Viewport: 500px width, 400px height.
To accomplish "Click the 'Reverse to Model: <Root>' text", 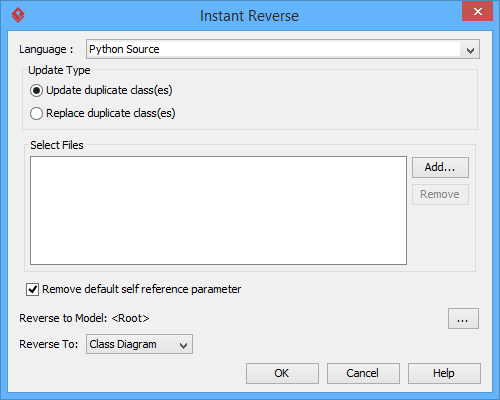I will tap(84, 318).
